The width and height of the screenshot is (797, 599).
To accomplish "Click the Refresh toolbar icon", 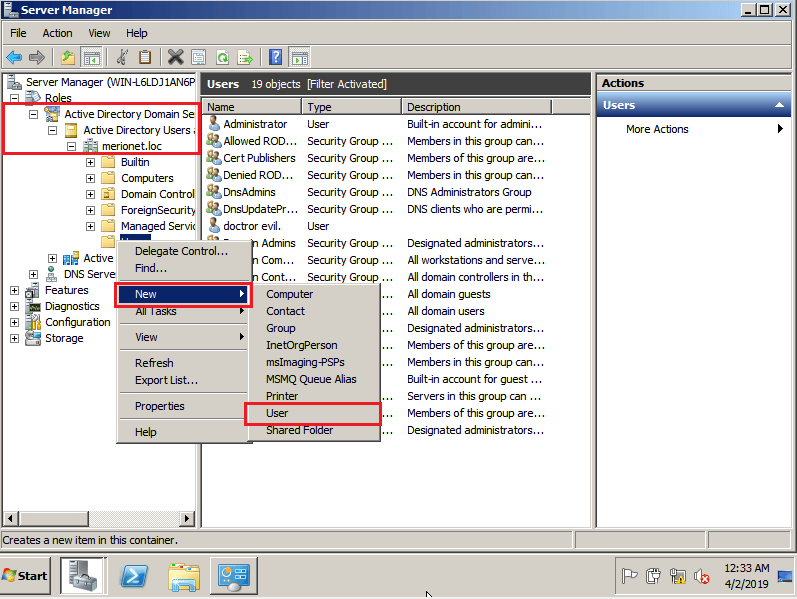I will coord(222,57).
